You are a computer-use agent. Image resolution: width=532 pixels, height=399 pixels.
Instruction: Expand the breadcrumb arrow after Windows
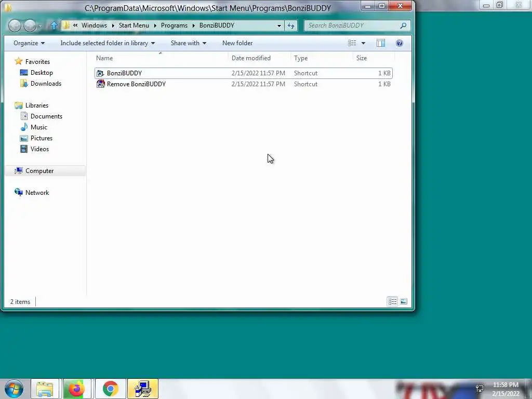(x=113, y=25)
